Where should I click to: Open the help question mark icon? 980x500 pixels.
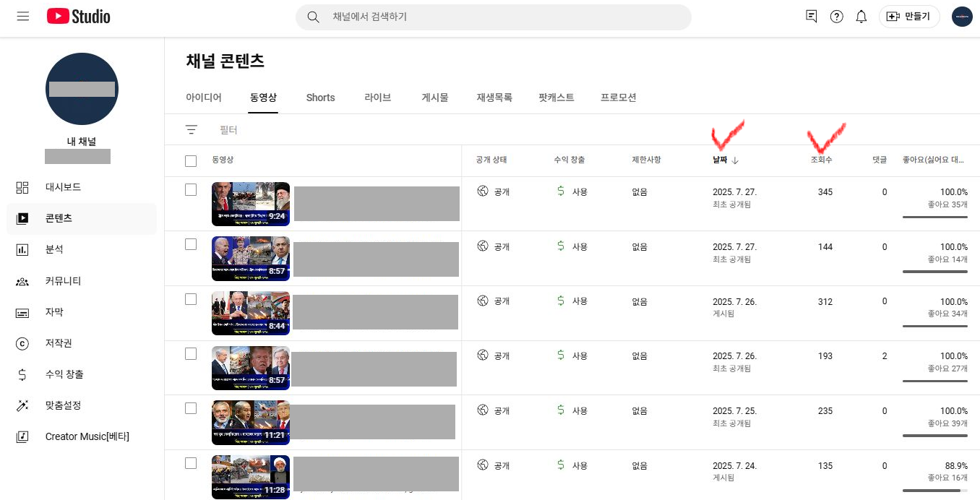point(836,17)
